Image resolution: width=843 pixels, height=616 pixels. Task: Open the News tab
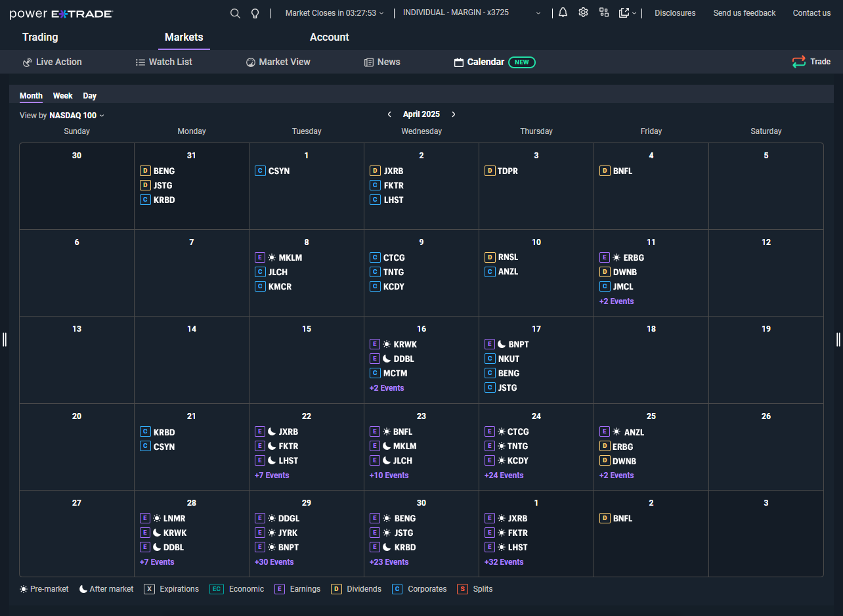pos(382,62)
